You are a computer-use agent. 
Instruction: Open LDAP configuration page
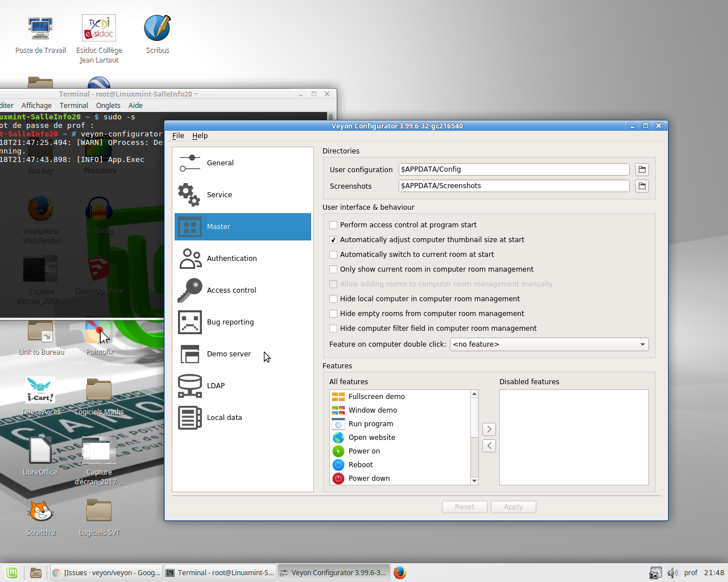189,385
